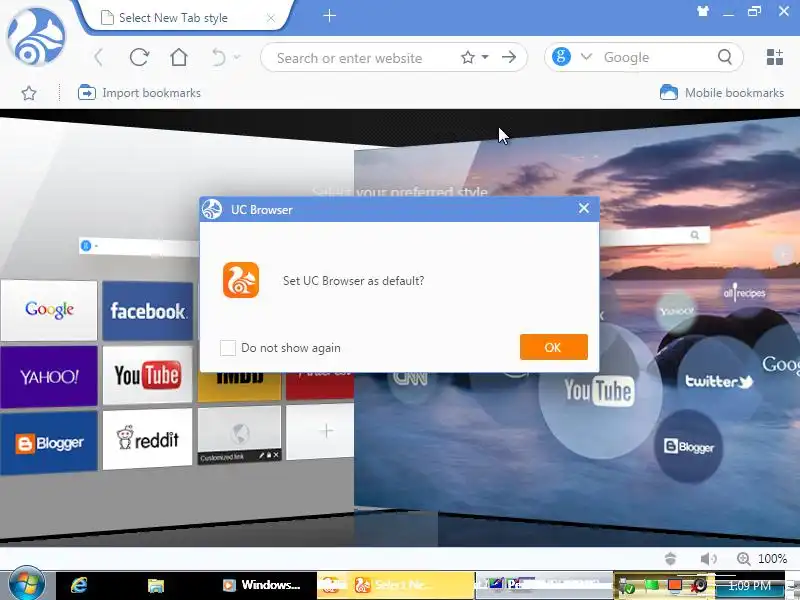
Task: Click the left Blogger tile
Action: point(49,443)
